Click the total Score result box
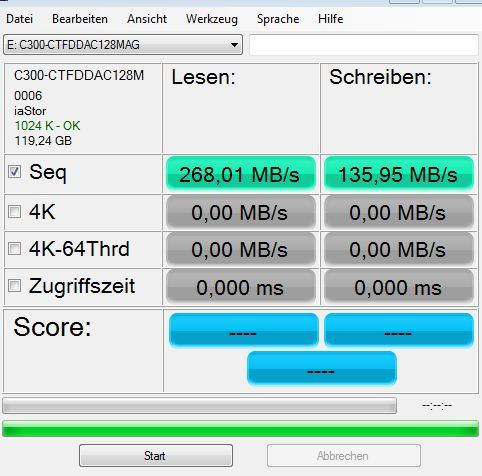 (x=322, y=368)
